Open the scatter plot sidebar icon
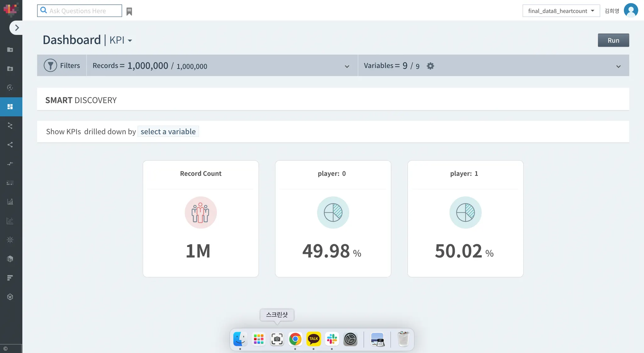 click(x=10, y=221)
